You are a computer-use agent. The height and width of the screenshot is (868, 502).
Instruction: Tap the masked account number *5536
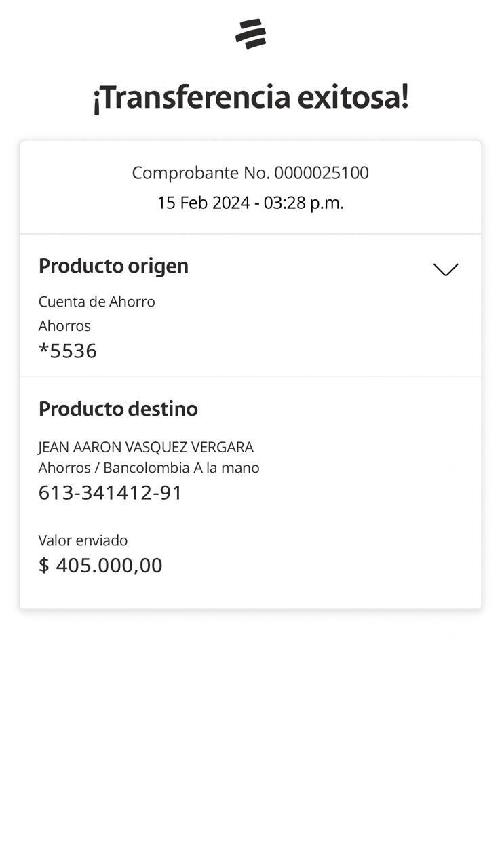point(68,351)
